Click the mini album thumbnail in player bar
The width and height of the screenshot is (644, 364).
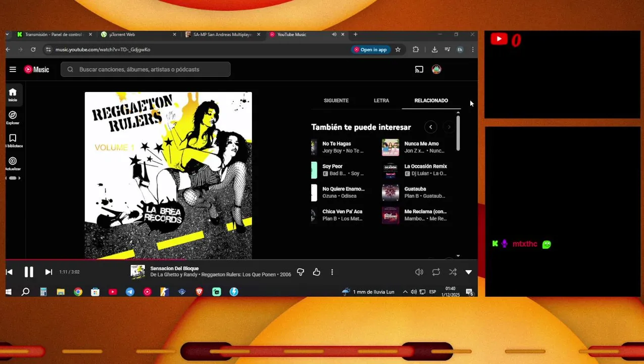(138, 272)
